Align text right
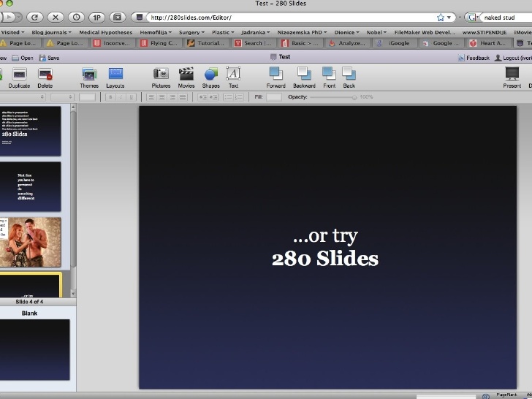This screenshot has width=532, height=399. click(172, 97)
